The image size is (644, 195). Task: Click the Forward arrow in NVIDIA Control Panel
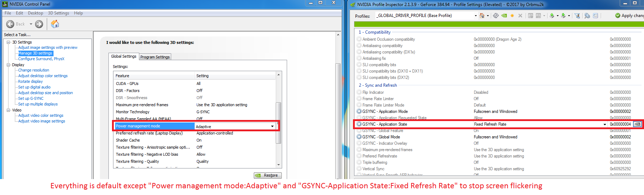click(x=39, y=24)
